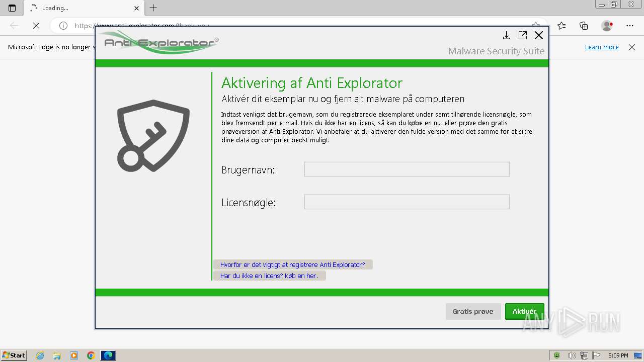The image size is (644, 362).
Task: View site information icon in address bar
Action: click(x=63, y=26)
